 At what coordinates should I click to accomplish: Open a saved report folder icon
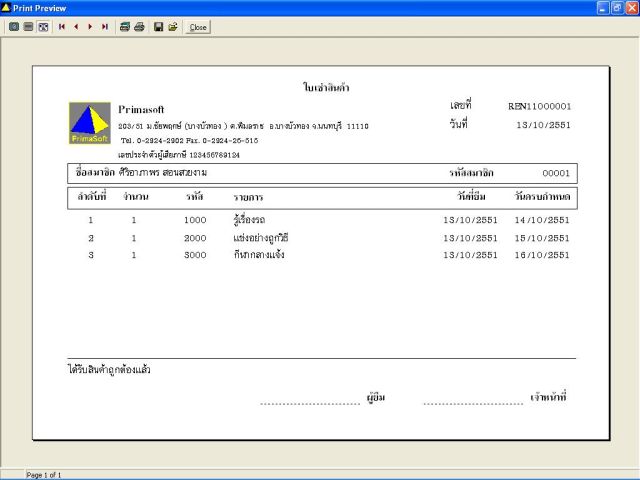pyautogui.click(x=173, y=27)
